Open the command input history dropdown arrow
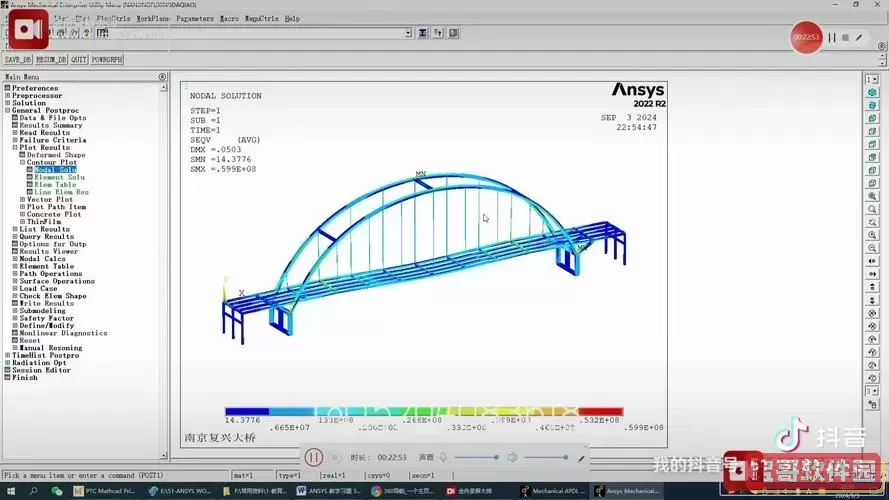The width and height of the screenshot is (889, 500). (x=408, y=33)
